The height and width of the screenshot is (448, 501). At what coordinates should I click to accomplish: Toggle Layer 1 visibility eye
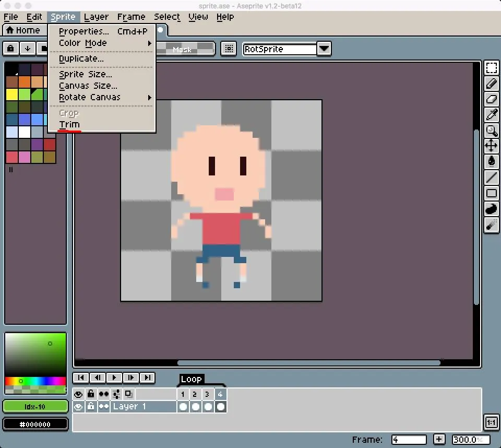pos(78,407)
